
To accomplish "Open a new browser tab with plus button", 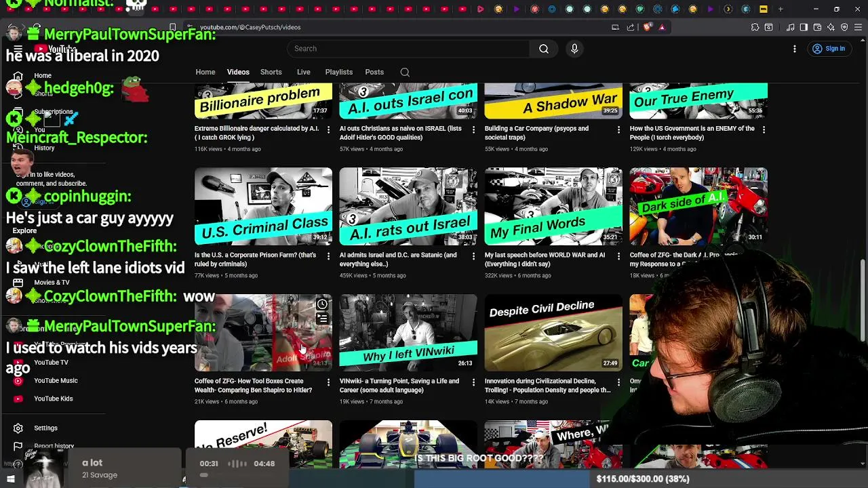I will 781,9.
